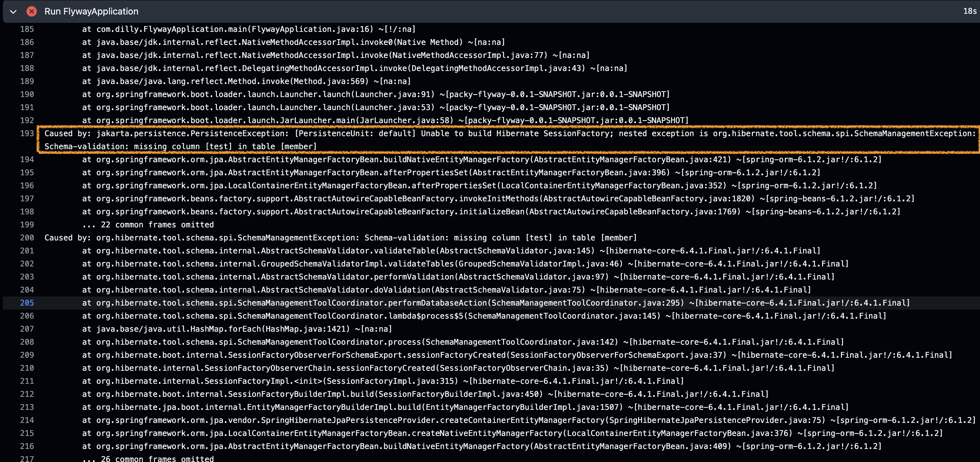
Task: Click highlighted line number 205
Action: [27, 303]
